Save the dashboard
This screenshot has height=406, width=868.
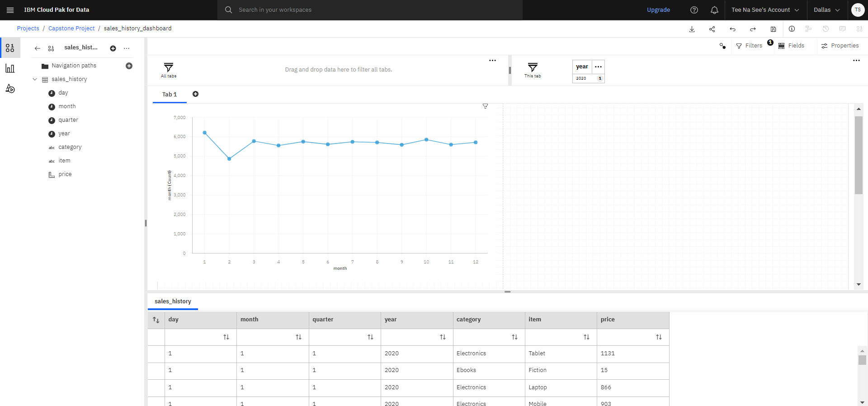pos(773,29)
